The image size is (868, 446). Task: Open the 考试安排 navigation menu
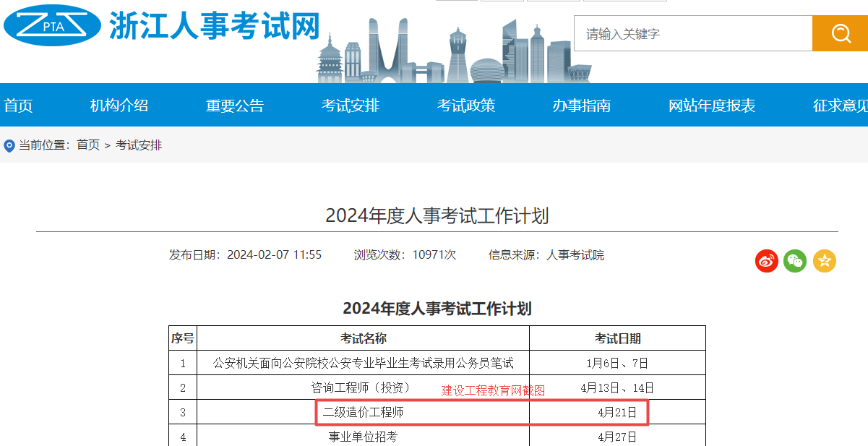(351, 105)
